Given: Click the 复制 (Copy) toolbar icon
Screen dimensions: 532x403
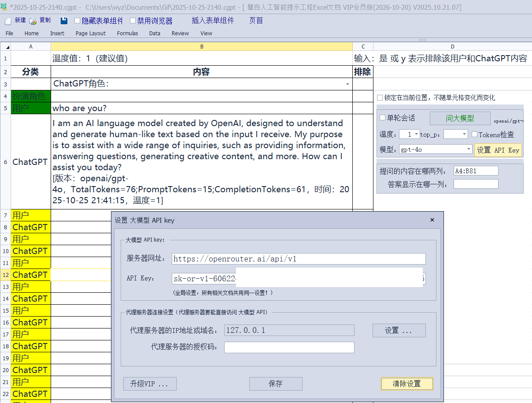Looking at the screenshot, I should tap(33, 21).
